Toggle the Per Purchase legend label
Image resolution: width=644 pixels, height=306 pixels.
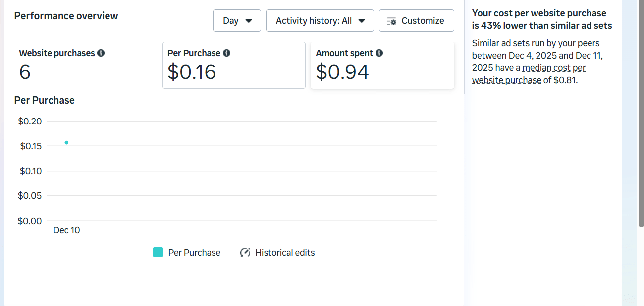pyautogui.click(x=194, y=253)
